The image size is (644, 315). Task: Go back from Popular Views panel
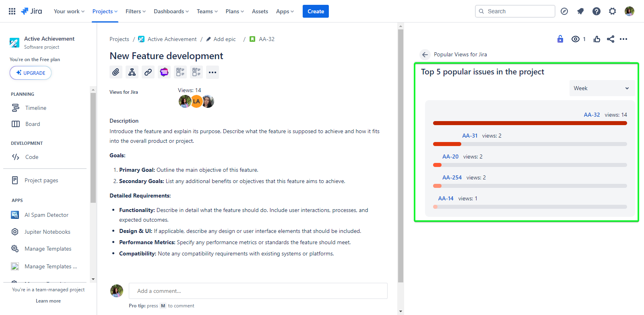425,55
